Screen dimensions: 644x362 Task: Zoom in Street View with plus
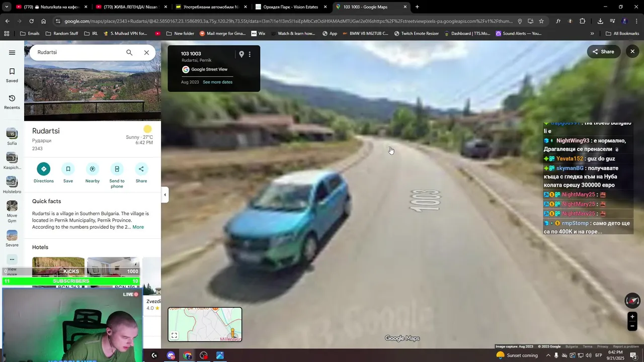click(632, 317)
